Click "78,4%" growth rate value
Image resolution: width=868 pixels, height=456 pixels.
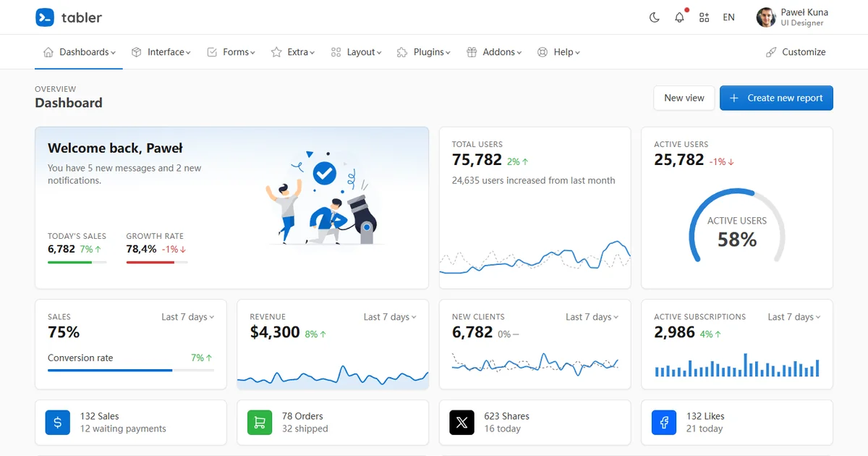coord(141,249)
